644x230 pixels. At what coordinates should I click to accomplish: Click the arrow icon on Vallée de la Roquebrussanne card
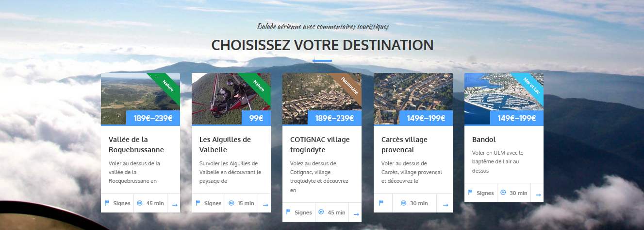175,205
